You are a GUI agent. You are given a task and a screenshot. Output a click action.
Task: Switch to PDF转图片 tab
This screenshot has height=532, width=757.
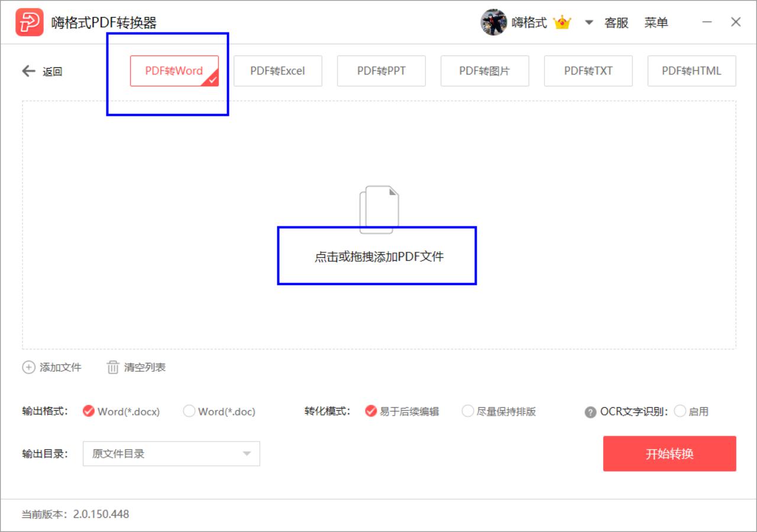[485, 71]
